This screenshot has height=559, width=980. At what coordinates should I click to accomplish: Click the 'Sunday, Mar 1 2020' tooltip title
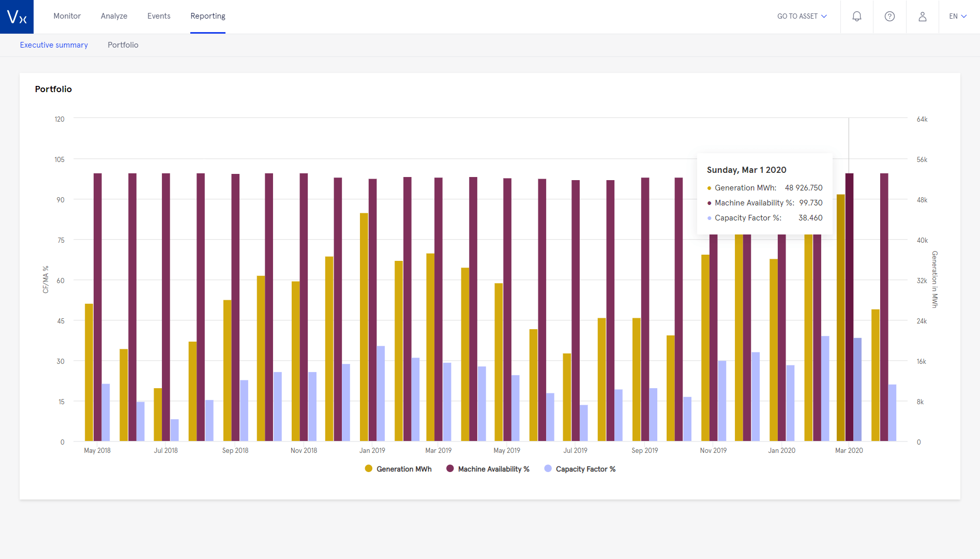pos(746,170)
